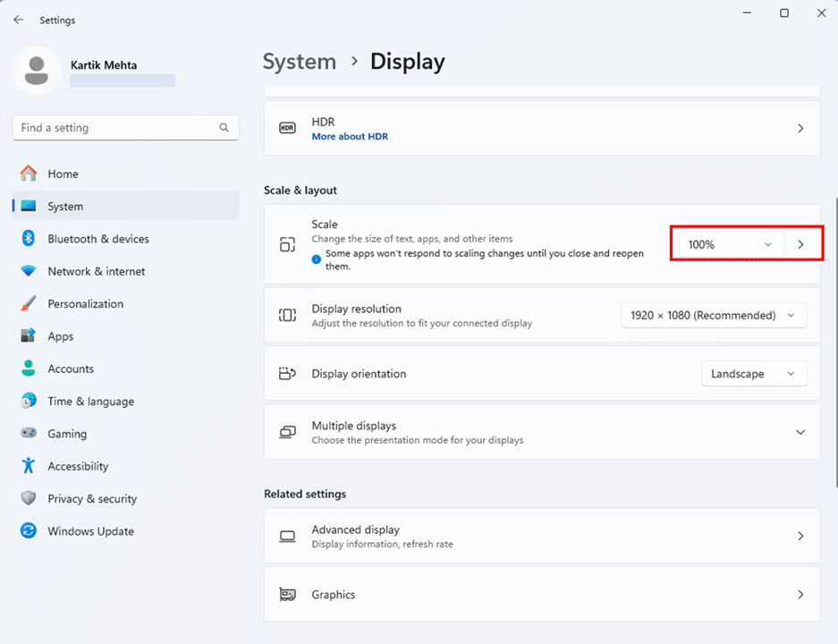Click the Related settings heading
This screenshot has width=838, height=644.
(305, 494)
